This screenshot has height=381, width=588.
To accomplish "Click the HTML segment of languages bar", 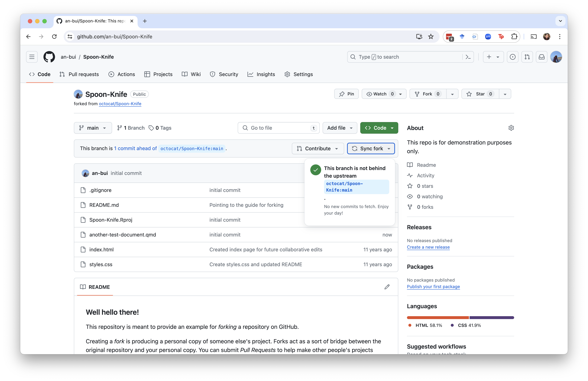I will click(438, 317).
